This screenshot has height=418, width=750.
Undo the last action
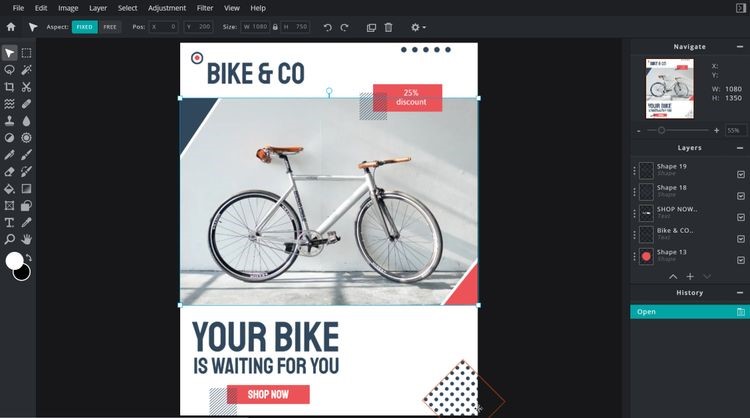(328, 27)
